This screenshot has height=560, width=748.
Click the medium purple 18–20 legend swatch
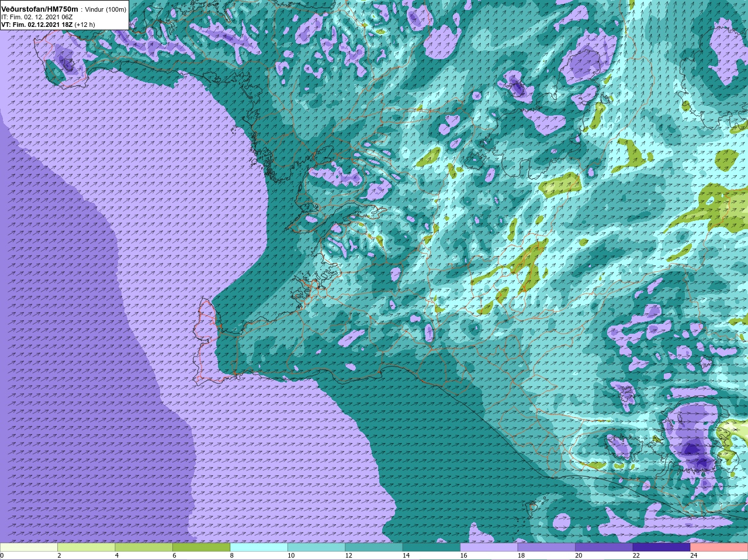546,547
